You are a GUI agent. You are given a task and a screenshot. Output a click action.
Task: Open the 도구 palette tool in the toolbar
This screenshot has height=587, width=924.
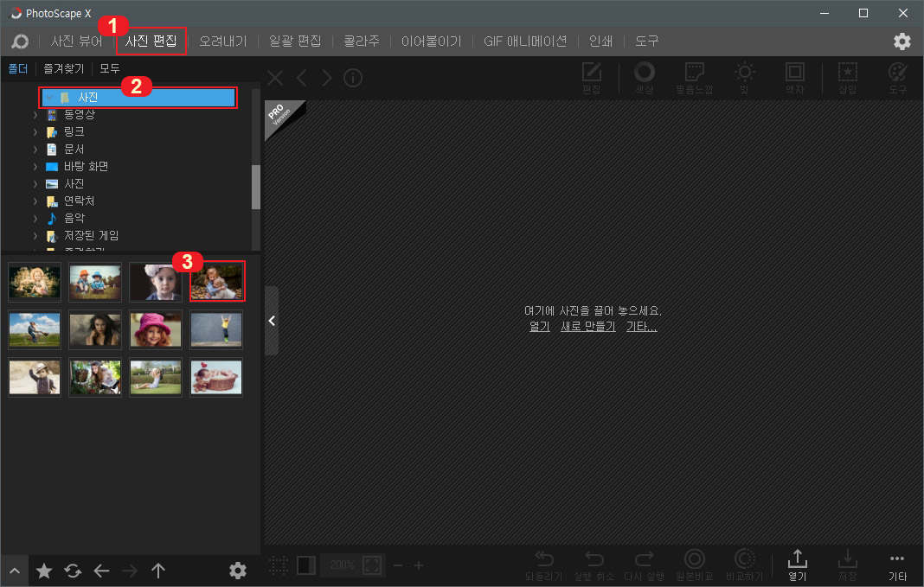[x=897, y=79]
